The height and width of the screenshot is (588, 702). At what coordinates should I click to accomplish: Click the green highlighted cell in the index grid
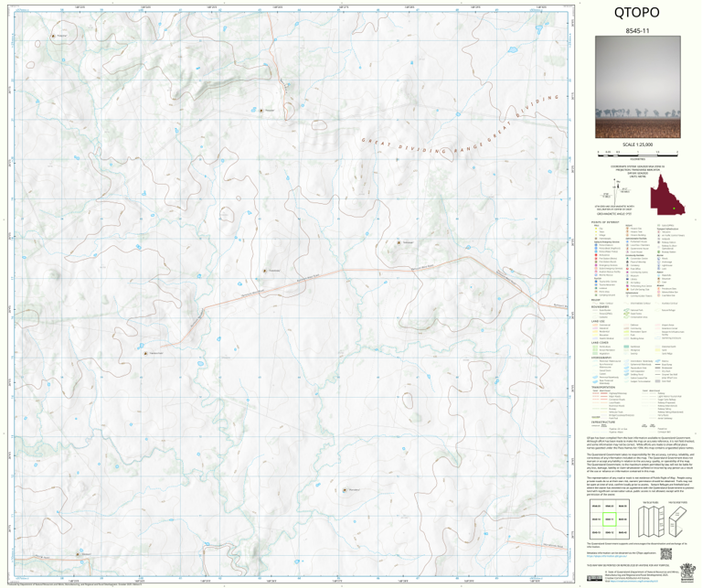tap(610, 519)
